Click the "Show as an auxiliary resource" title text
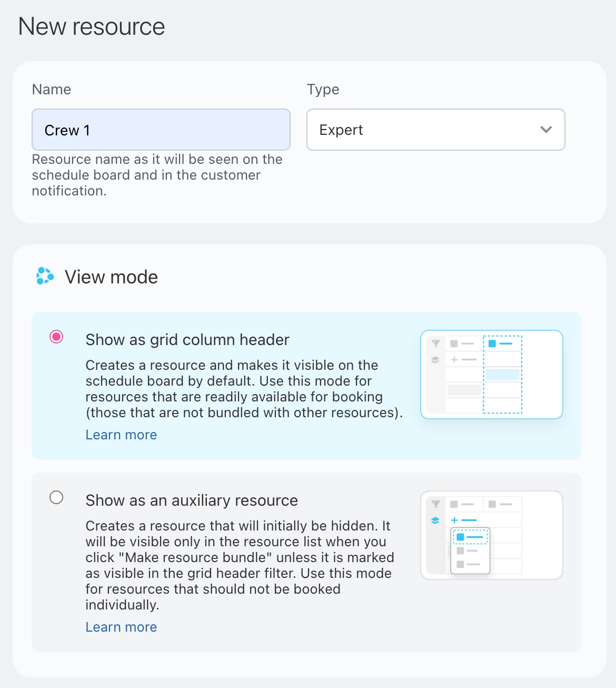The image size is (616, 688). pyautogui.click(x=192, y=501)
